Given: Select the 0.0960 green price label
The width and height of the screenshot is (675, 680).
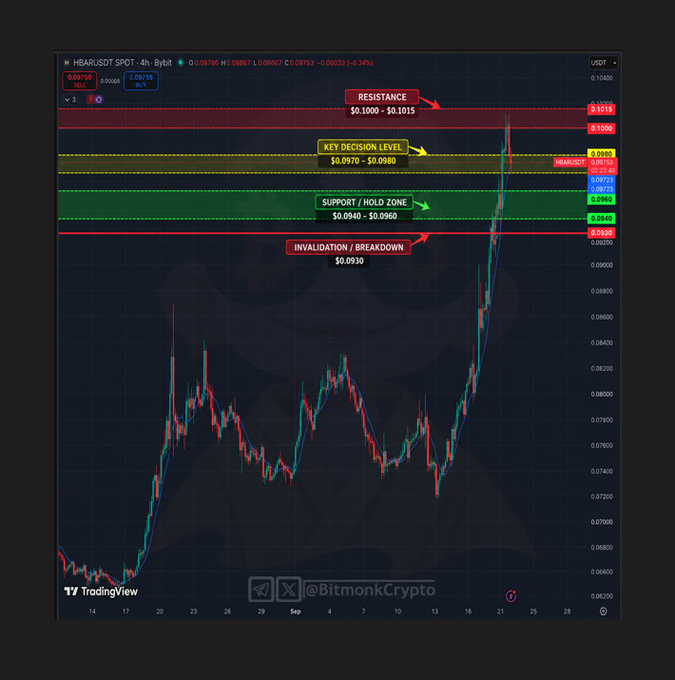Looking at the screenshot, I should (601, 199).
